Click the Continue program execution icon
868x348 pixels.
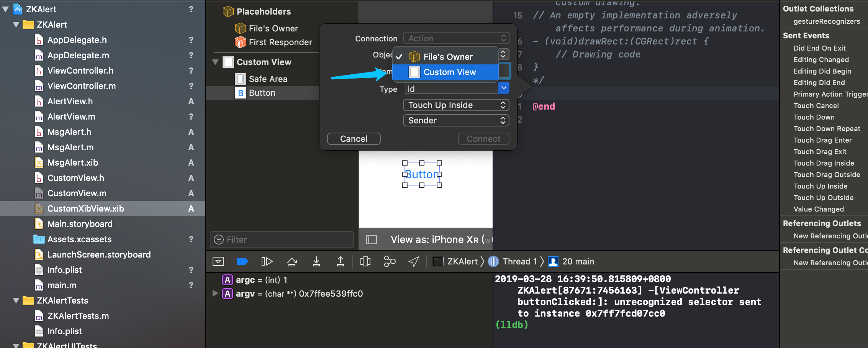click(267, 261)
